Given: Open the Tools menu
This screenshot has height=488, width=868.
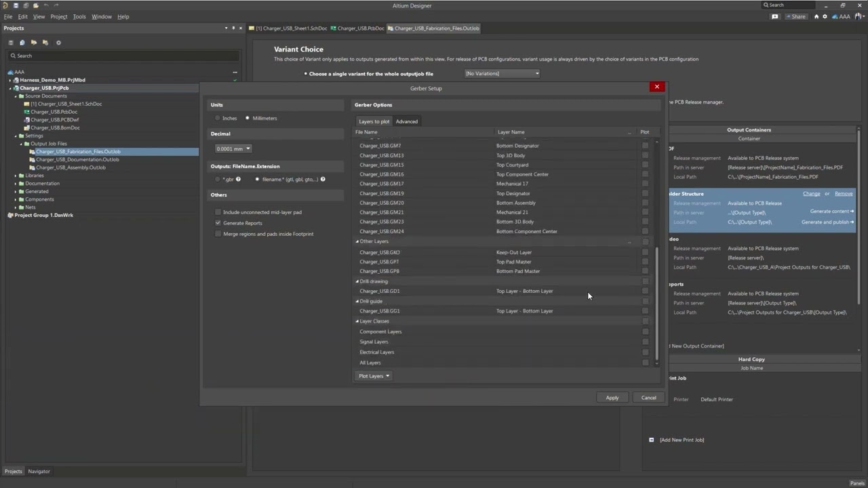Looking at the screenshot, I should pyautogui.click(x=79, y=16).
